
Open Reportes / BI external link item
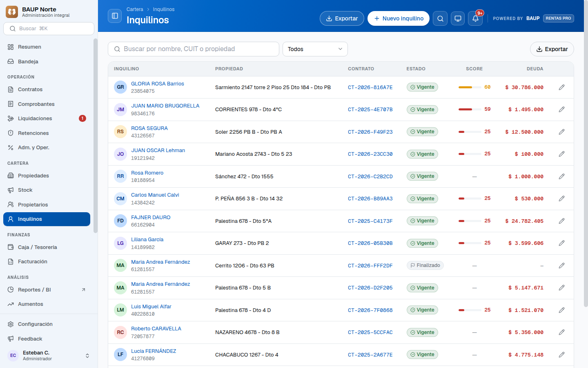point(47,289)
